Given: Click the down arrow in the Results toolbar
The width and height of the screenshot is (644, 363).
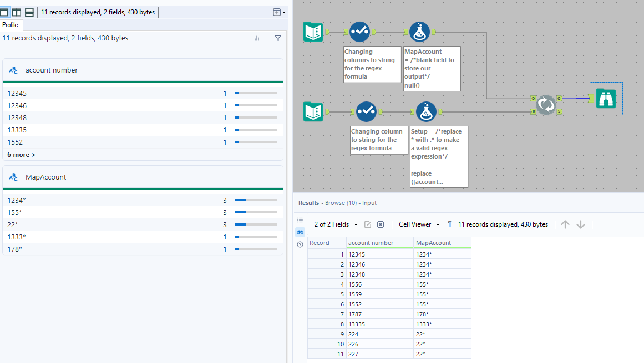Looking at the screenshot, I should click(580, 224).
